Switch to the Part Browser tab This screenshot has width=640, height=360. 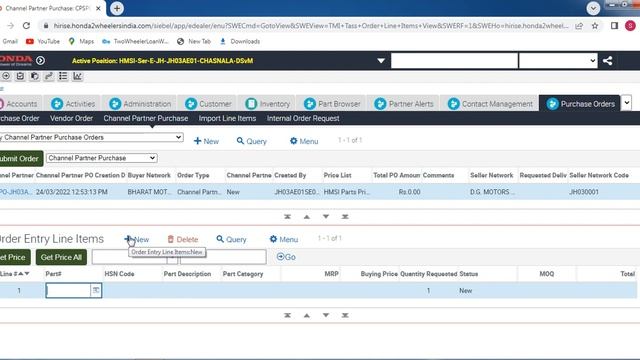(332, 104)
